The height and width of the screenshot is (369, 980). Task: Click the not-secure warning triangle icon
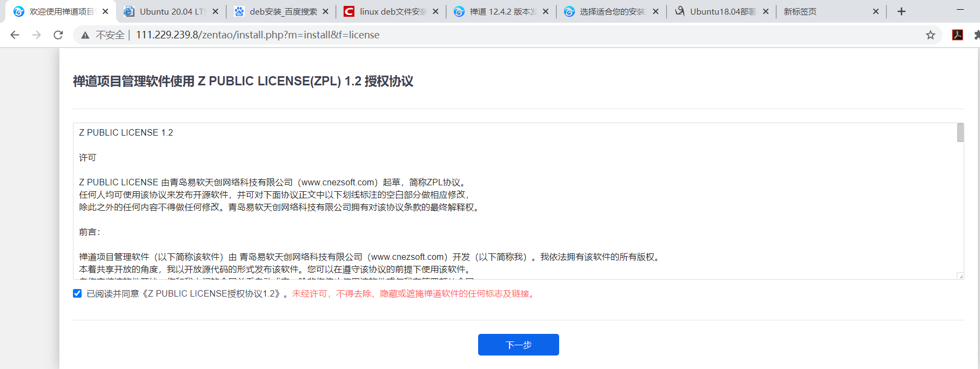85,35
